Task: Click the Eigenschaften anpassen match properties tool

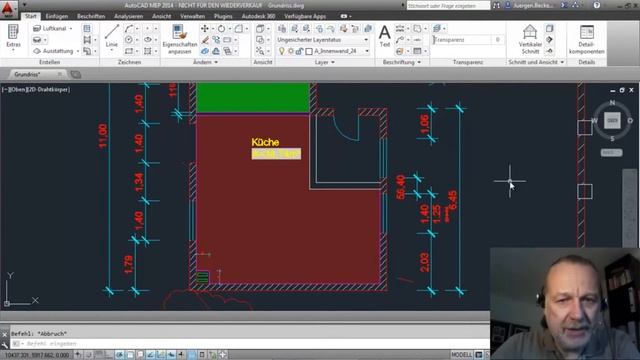Action: pyautogui.click(x=180, y=39)
